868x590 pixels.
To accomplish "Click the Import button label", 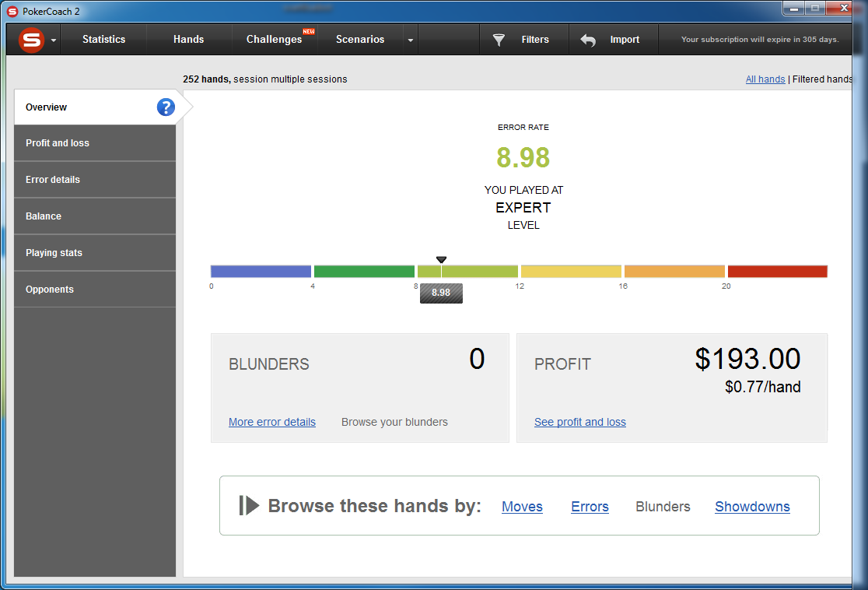I will pyautogui.click(x=625, y=40).
